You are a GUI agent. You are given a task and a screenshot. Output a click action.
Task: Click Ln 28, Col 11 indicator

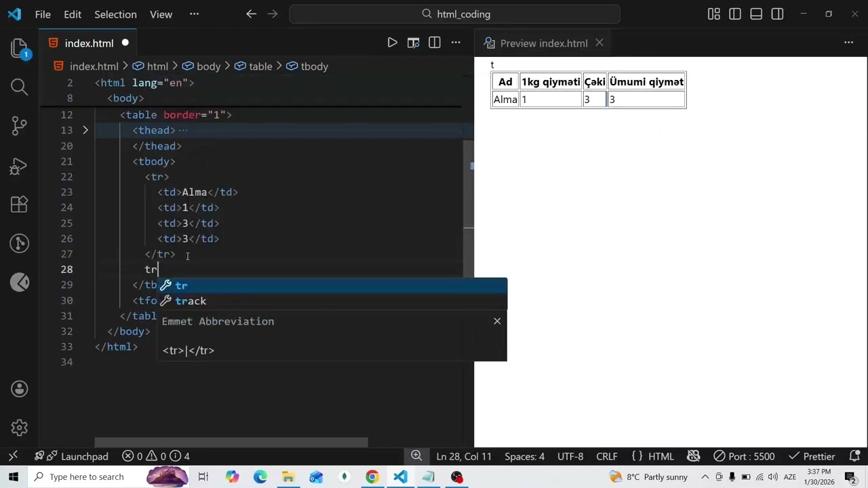(464, 456)
